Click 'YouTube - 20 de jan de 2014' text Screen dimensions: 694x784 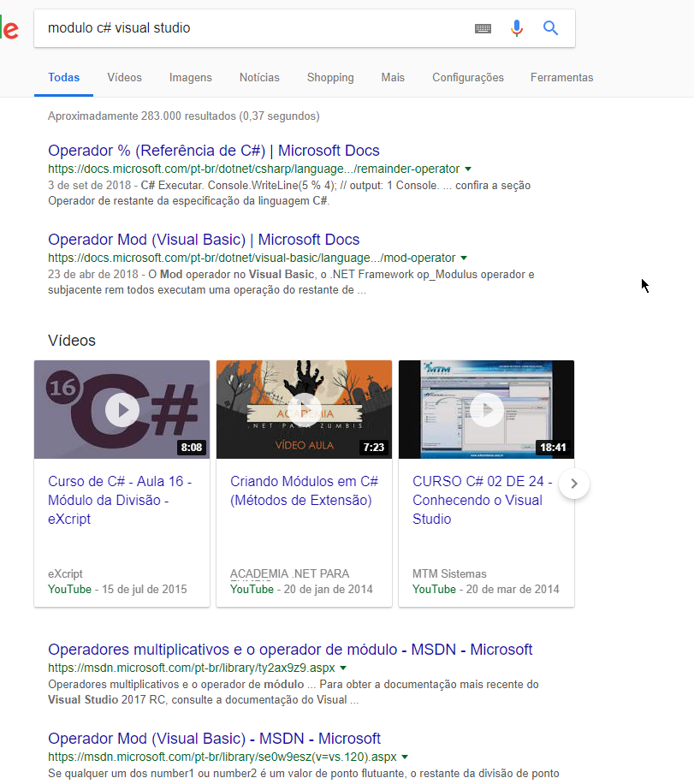pyautogui.click(x=301, y=590)
